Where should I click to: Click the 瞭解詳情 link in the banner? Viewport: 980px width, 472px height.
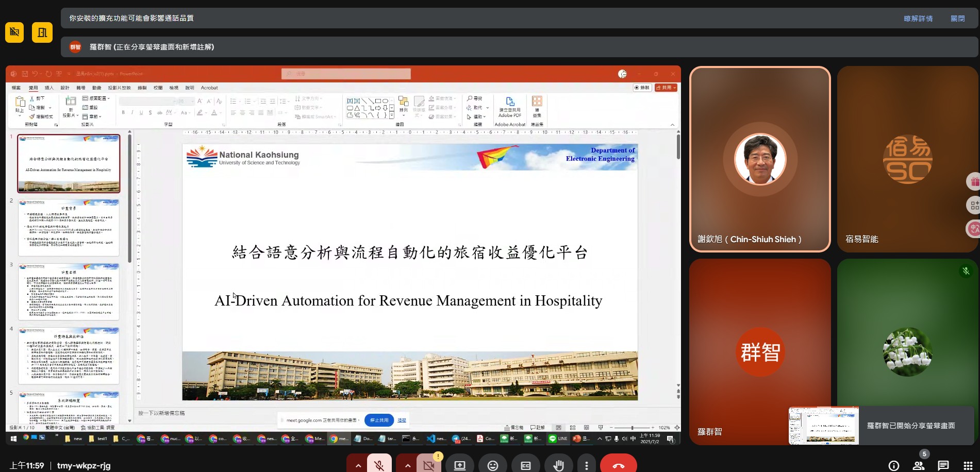pos(918,19)
